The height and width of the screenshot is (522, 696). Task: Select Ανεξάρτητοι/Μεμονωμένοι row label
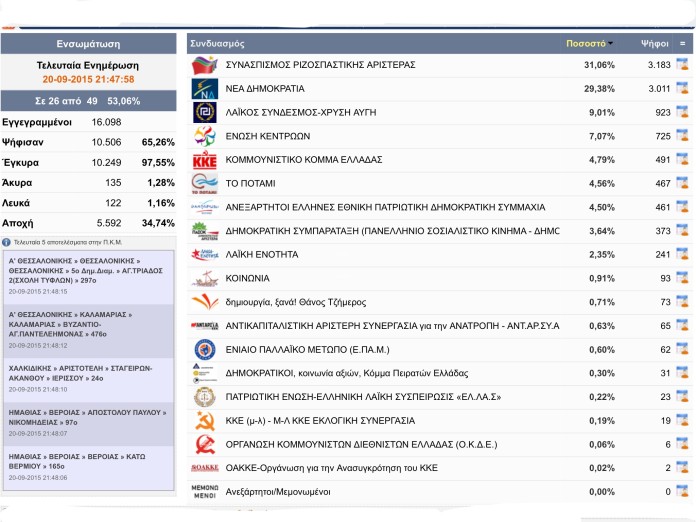(x=278, y=492)
